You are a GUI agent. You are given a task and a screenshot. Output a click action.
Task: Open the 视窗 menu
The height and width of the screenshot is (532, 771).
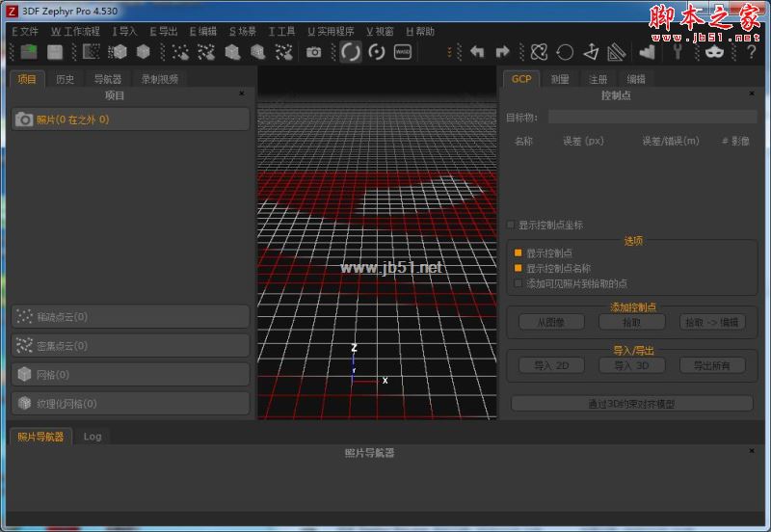(380, 32)
